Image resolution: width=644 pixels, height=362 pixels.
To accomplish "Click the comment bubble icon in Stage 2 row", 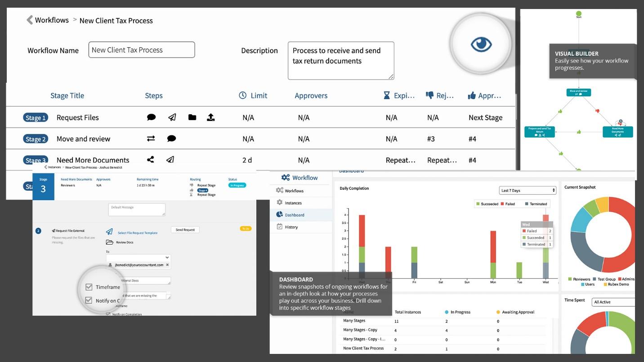I will point(171,139).
